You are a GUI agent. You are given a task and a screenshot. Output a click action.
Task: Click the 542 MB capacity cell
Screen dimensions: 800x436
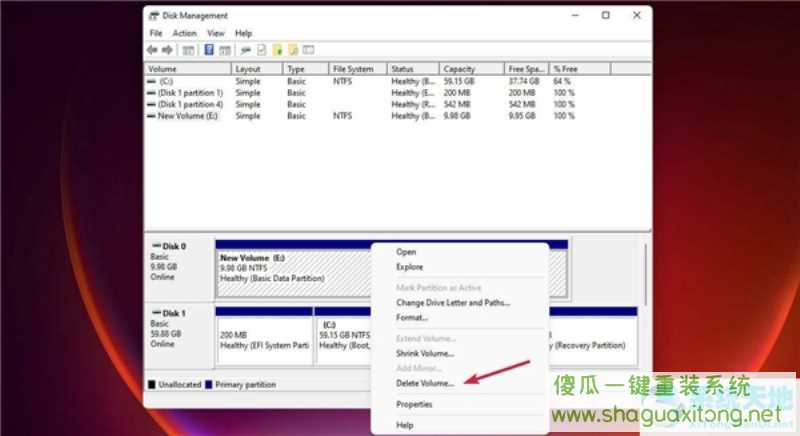[x=457, y=105]
